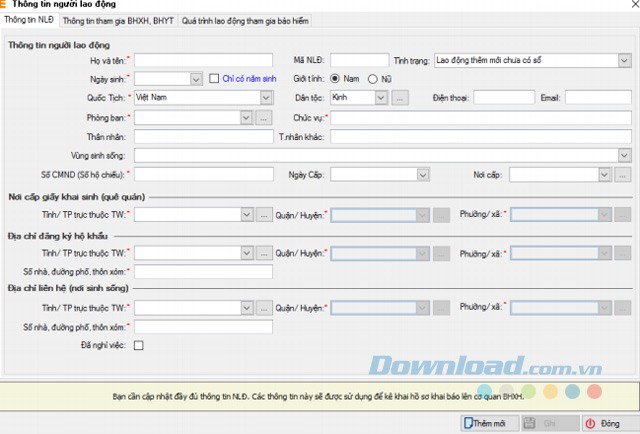
Task: Open ellipsis browse button next to Dân tộc
Action: pyautogui.click(x=400, y=98)
